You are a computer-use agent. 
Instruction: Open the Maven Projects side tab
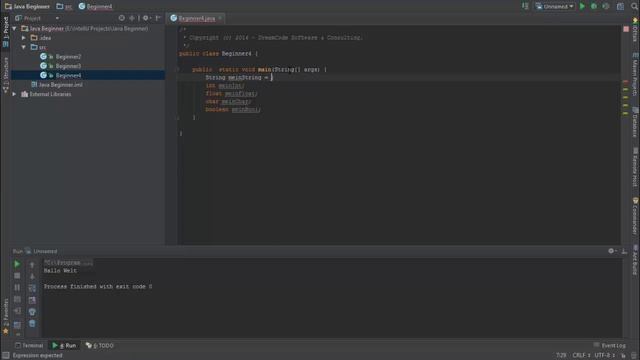pyautogui.click(x=636, y=74)
